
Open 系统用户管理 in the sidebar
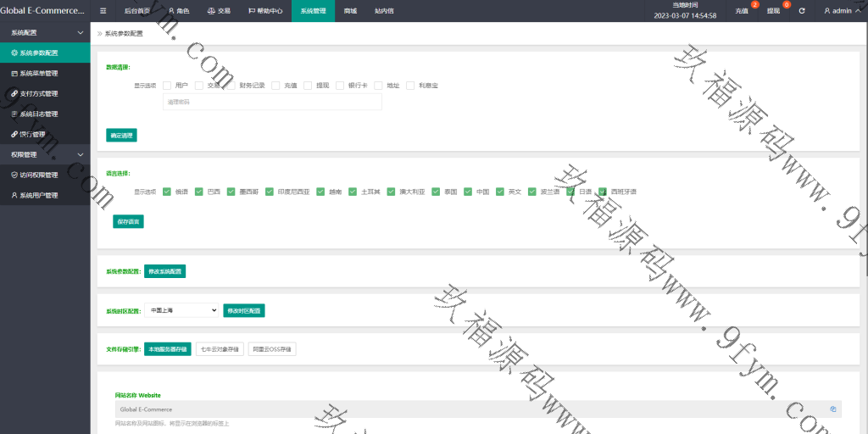(38, 195)
